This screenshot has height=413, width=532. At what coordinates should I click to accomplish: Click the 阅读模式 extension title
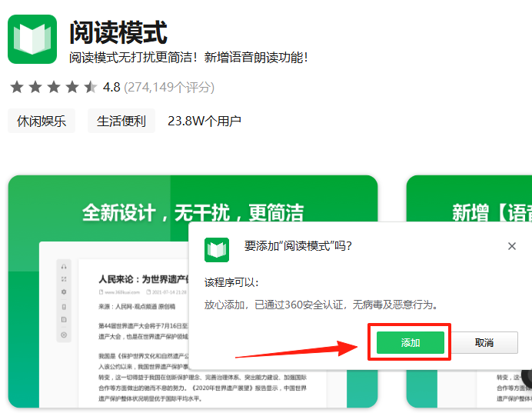click(118, 32)
